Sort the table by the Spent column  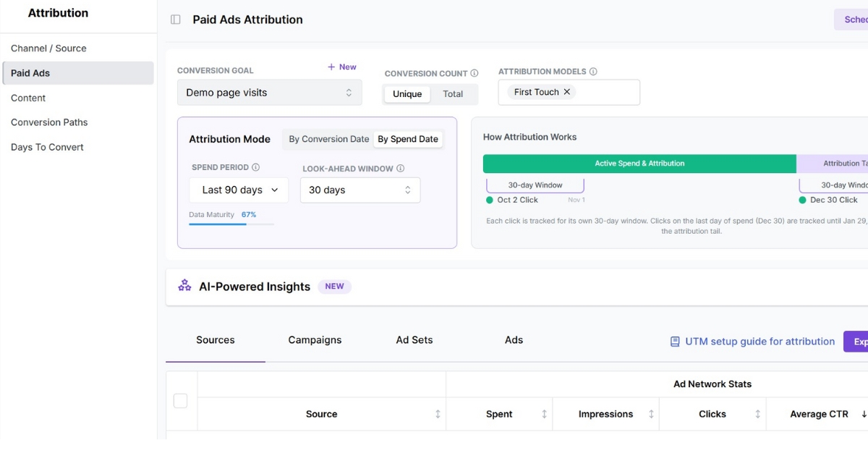(544, 413)
